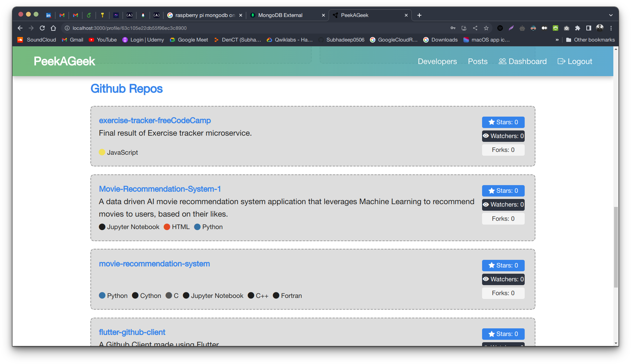Open the Subhadeep0506 bookmark
This screenshot has height=364, width=631.
pyautogui.click(x=341, y=40)
